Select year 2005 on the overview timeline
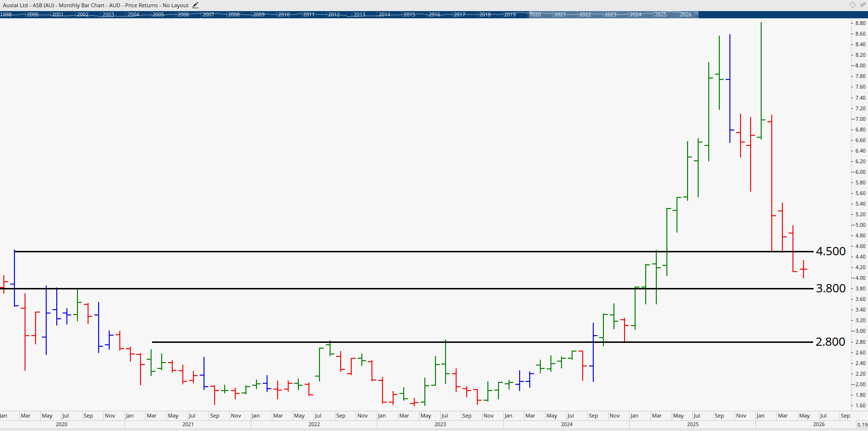868x431 pixels. click(158, 14)
